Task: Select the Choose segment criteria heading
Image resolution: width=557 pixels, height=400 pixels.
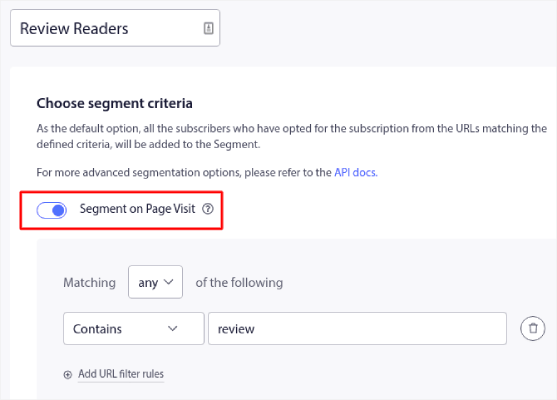Action: tap(114, 103)
